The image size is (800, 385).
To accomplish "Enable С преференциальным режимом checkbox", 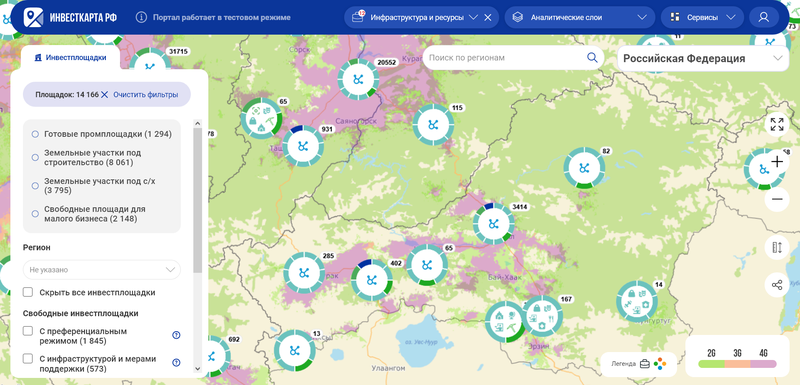I will 28,331.
